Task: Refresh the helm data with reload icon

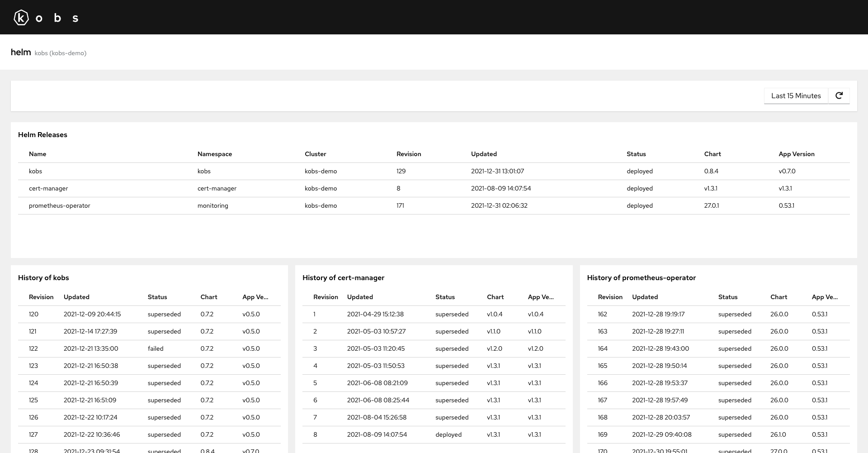Action: tap(839, 95)
